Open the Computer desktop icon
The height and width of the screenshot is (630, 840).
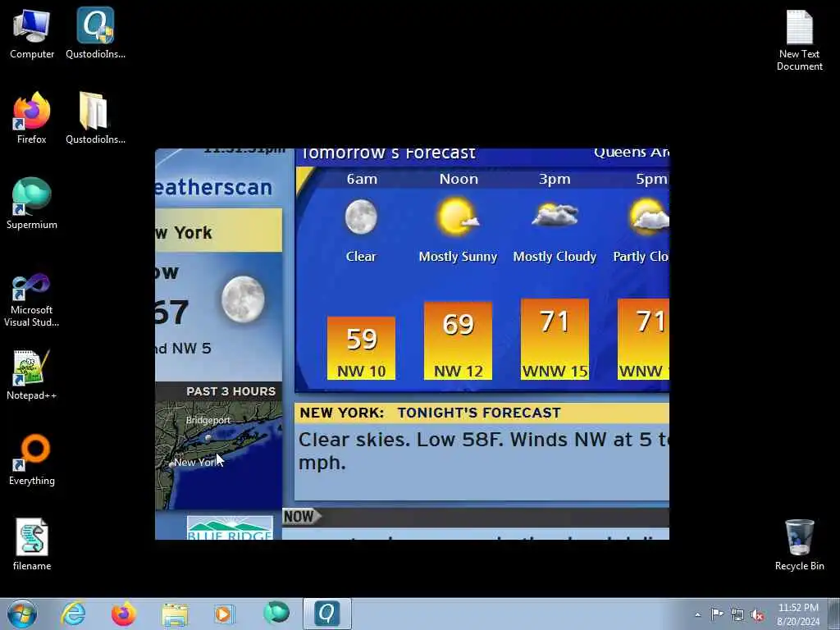pyautogui.click(x=32, y=33)
